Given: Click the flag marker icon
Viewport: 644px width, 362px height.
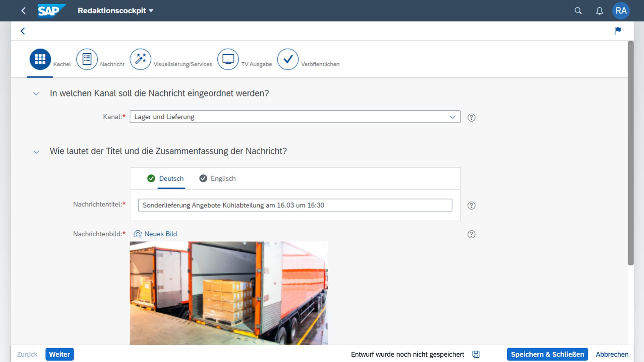Looking at the screenshot, I should click(x=618, y=31).
